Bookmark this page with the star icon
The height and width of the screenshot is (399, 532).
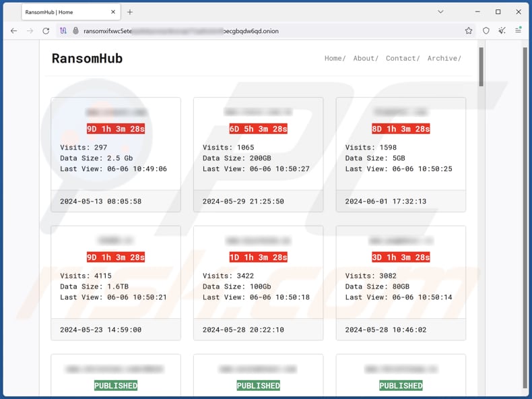pyautogui.click(x=469, y=31)
